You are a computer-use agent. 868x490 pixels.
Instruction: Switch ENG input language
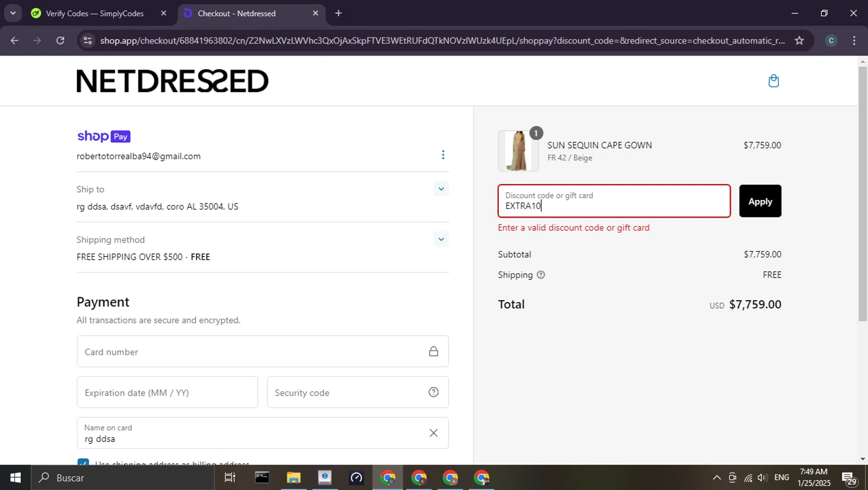click(782, 478)
